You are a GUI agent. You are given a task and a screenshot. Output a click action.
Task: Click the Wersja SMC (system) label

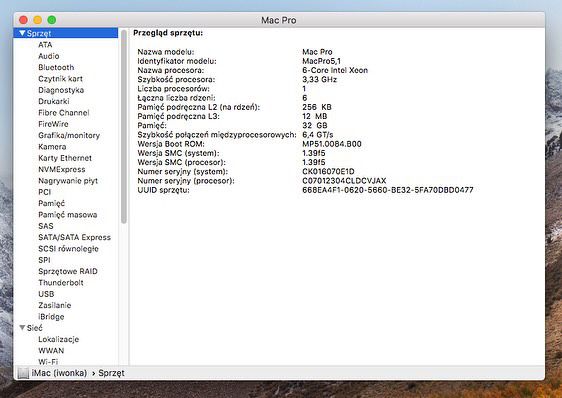[x=178, y=153]
